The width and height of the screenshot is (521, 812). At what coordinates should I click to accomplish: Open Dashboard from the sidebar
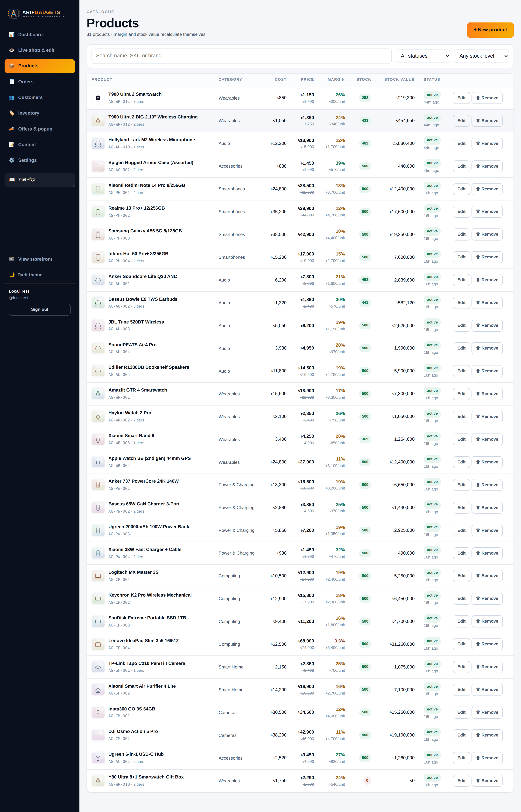[40, 34]
